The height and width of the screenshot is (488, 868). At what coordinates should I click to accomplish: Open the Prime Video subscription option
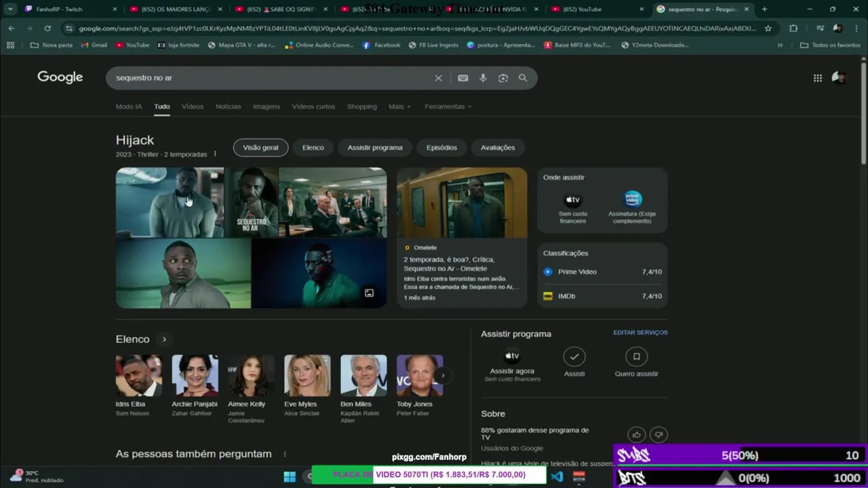coord(632,207)
